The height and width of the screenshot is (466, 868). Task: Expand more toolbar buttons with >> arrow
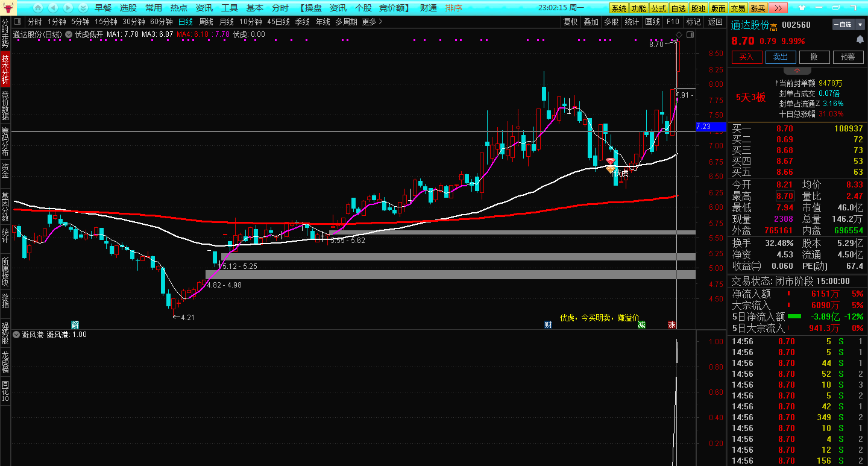(778, 8)
